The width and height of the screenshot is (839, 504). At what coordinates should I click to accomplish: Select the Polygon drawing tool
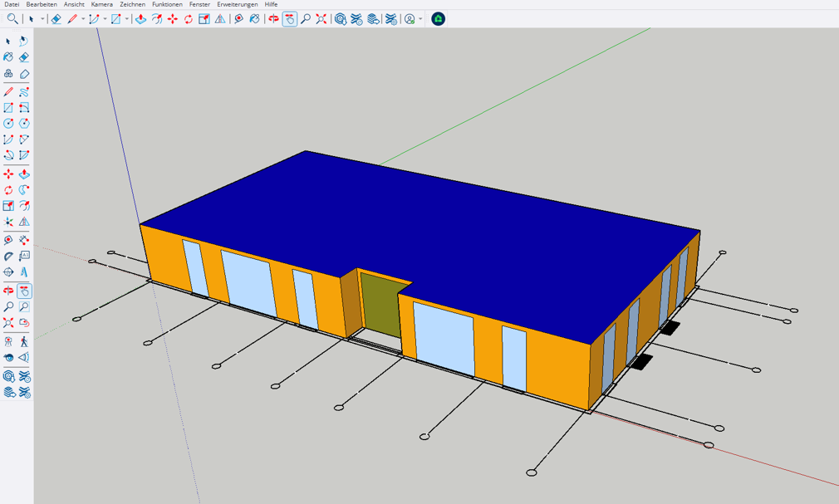click(24, 124)
